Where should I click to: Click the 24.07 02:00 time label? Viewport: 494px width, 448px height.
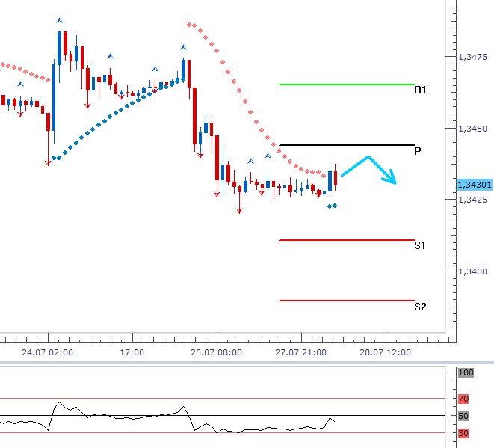pyautogui.click(x=47, y=352)
